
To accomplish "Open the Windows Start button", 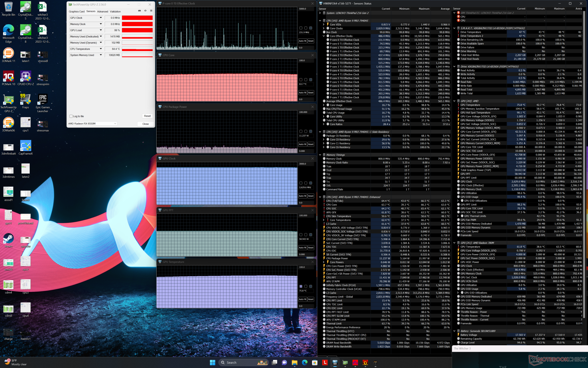I will (x=213, y=362).
